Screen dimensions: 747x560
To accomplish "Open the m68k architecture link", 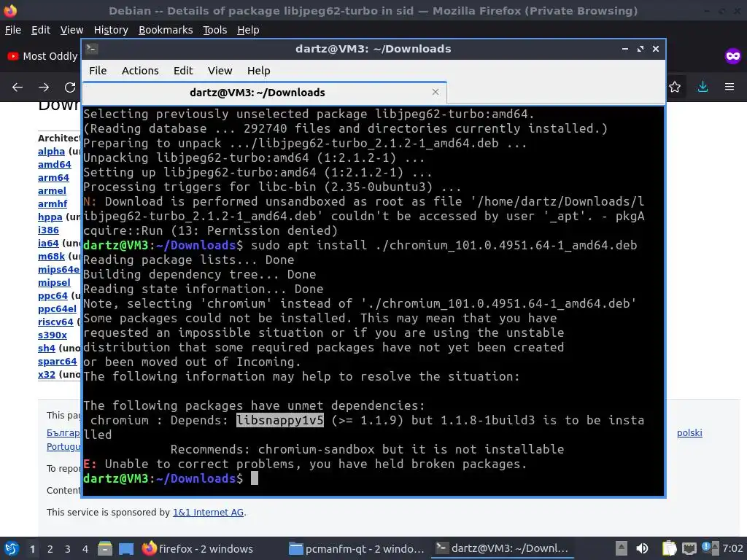I will pos(52,256).
